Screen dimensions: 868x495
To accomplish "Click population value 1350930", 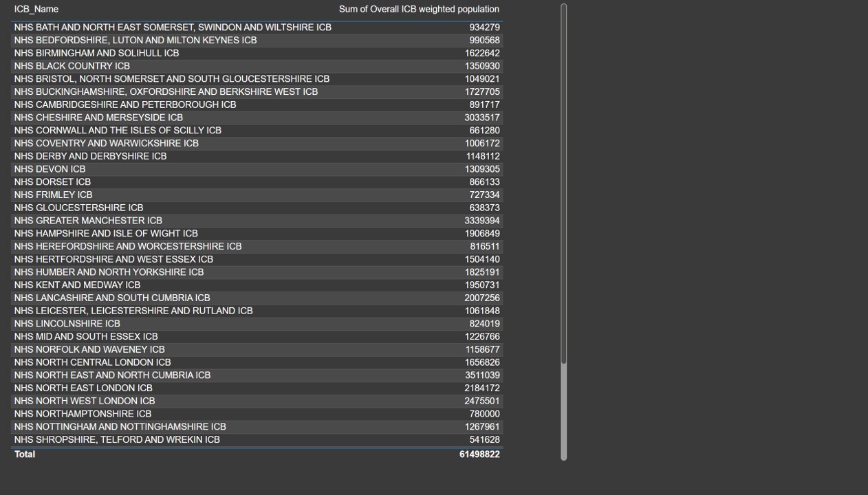I will pyautogui.click(x=482, y=66).
